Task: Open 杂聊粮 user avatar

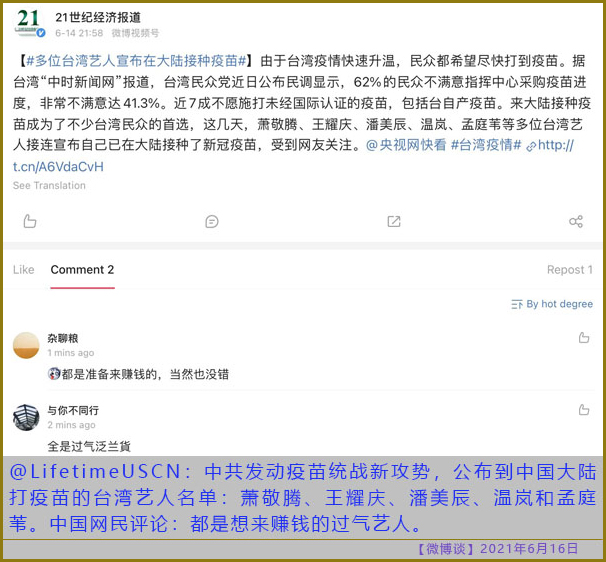Action: [x=26, y=345]
